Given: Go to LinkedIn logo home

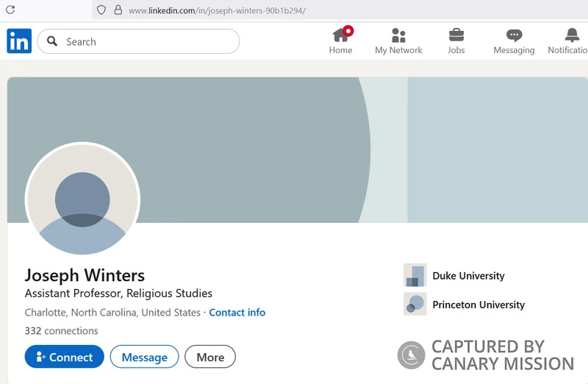Looking at the screenshot, I should [19, 41].
